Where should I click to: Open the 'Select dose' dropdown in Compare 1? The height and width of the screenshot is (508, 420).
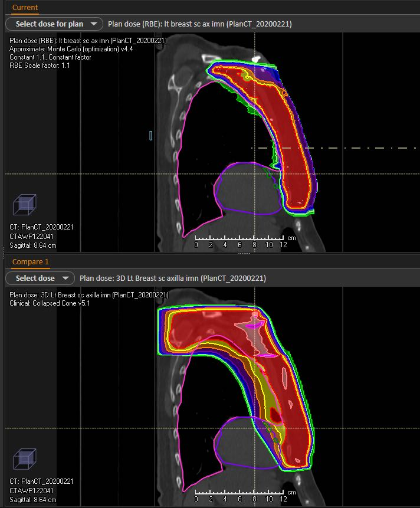point(40,278)
